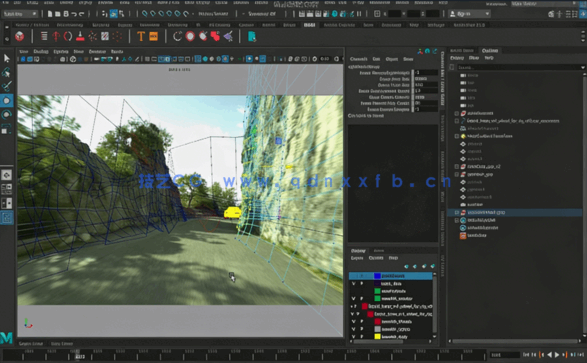Image resolution: width=587 pixels, height=363 pixels.
Task: Click the red upward arrow shelf icon
Action: [x=56, y=36]
